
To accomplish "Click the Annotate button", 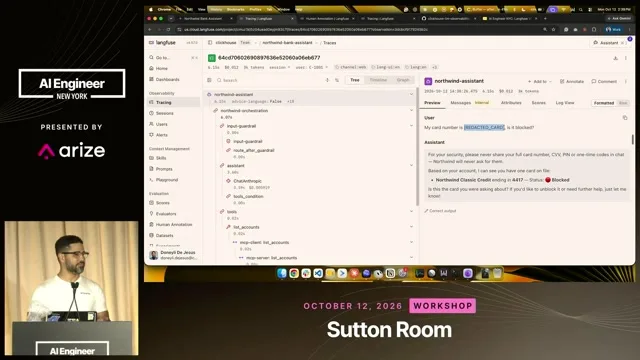I will click(x=571, y=82).
